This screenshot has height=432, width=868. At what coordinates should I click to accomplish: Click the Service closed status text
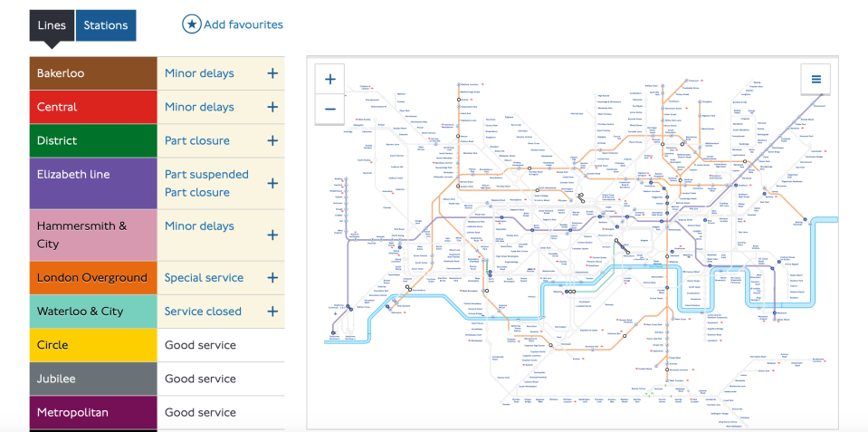(203, 312)
